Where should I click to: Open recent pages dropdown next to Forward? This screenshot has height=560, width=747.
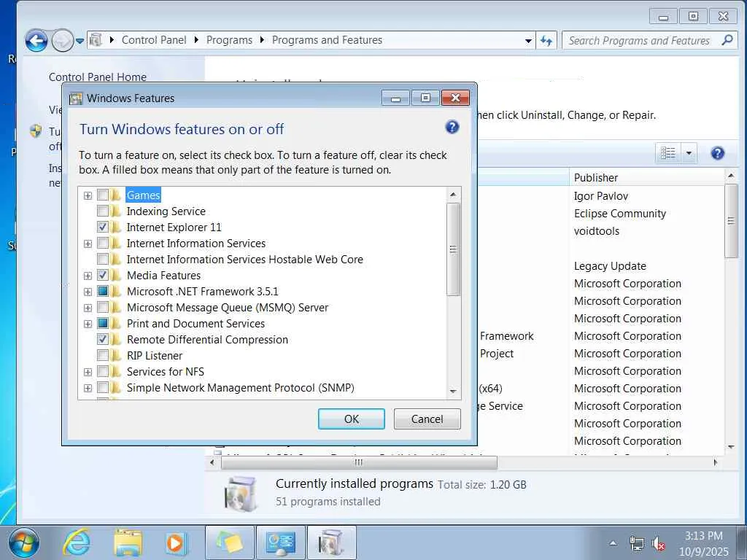(80, 41)
